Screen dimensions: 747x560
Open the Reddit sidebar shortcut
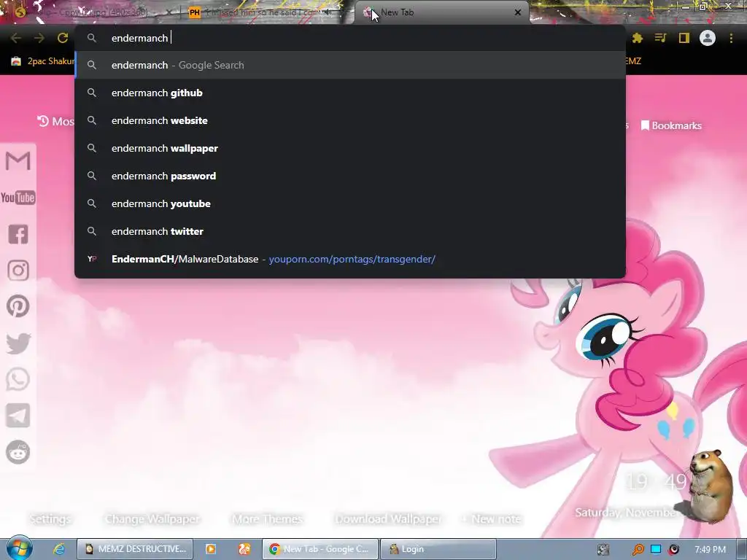18,452
